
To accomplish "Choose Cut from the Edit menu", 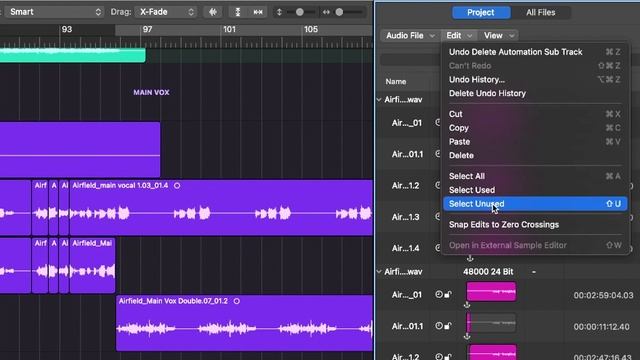I will tap(535, 114).
